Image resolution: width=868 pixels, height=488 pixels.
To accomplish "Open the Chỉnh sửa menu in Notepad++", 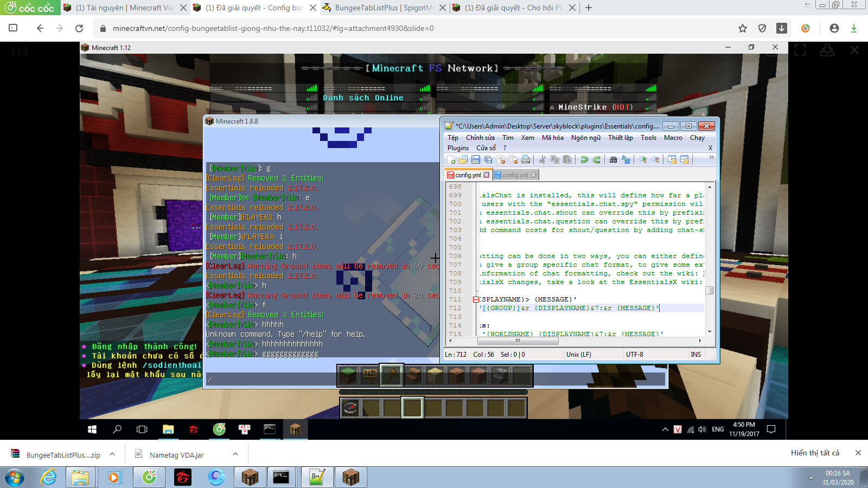I will [480, 138].
